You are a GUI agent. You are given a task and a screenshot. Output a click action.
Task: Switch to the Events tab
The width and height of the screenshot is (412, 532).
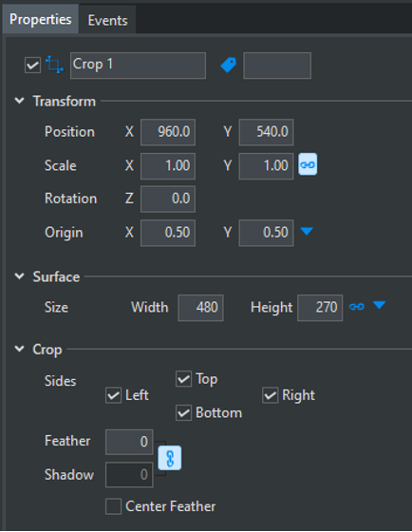click(x=107, y=20)
